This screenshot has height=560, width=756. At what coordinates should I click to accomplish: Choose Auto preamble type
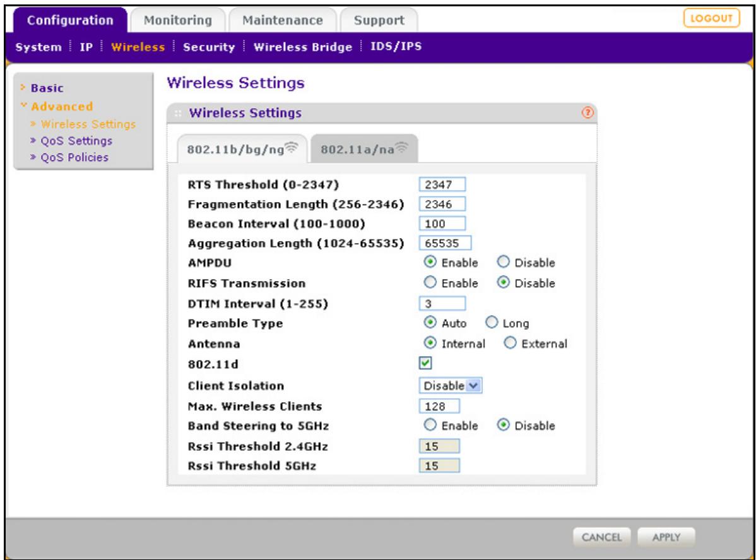click(430, 322)
